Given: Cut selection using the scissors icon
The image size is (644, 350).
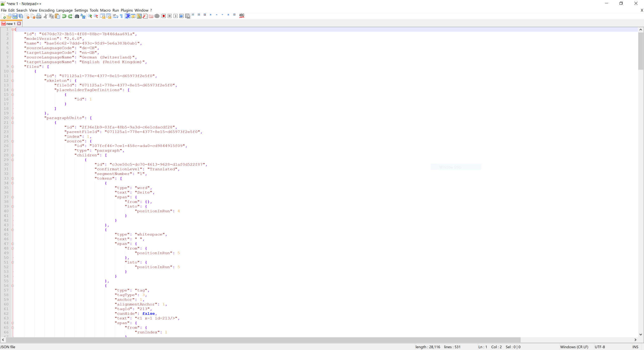Looking at the screenshot, I should [46, 16].
